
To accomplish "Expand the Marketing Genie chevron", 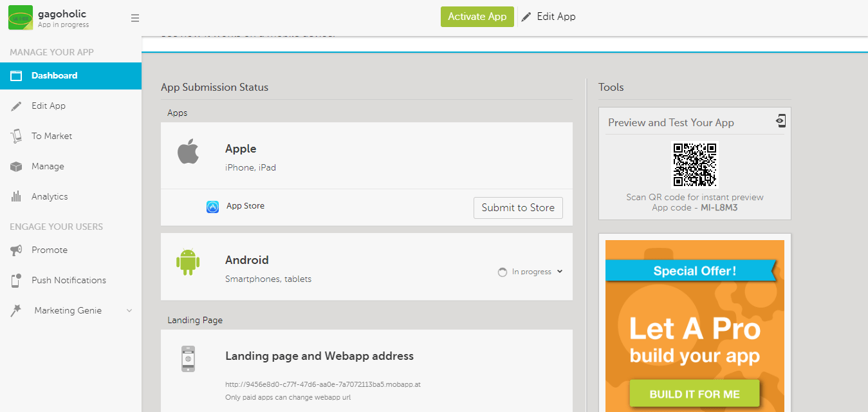I will click(x=129, y=310).
